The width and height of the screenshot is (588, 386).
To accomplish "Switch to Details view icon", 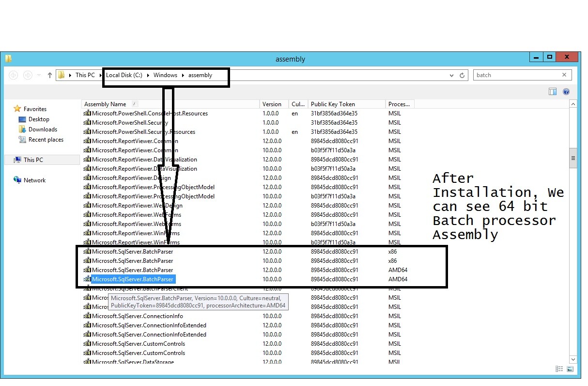I will [559, 369].
